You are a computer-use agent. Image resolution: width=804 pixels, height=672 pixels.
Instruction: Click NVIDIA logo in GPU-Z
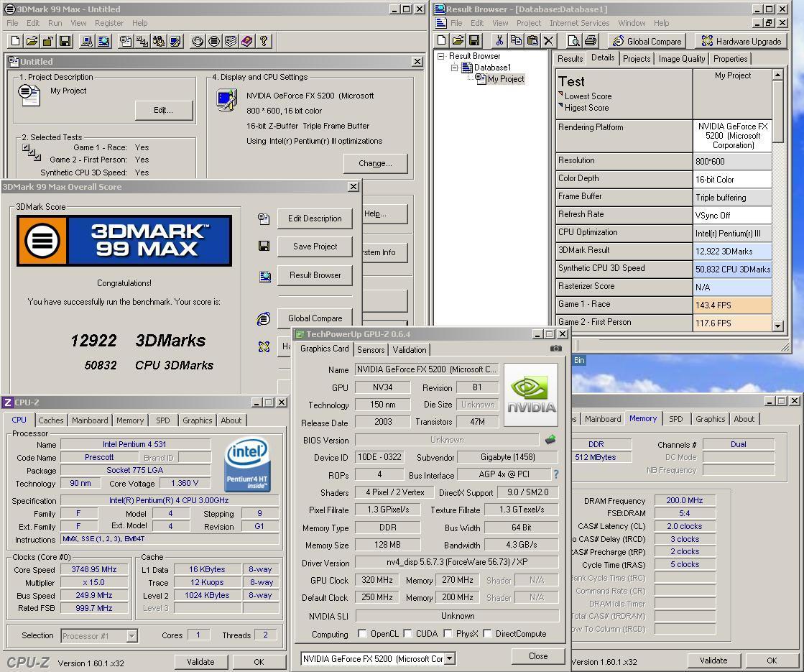click(531, 395)
